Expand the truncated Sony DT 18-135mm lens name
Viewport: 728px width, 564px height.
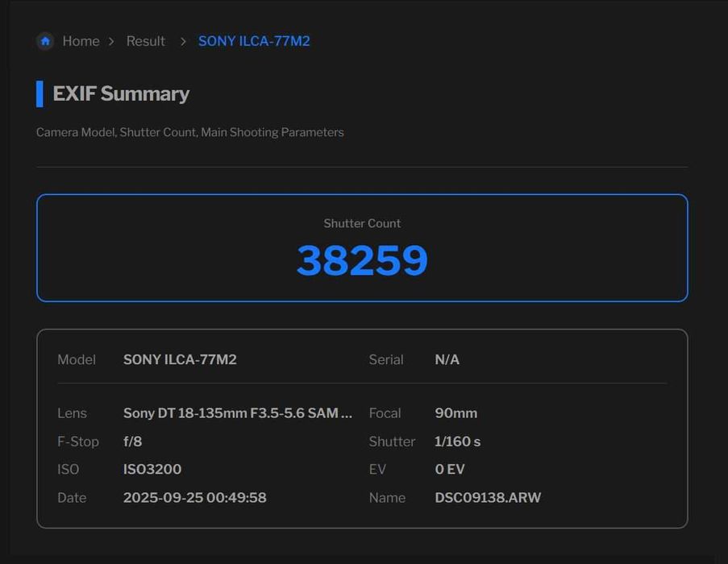pos(238,413)
